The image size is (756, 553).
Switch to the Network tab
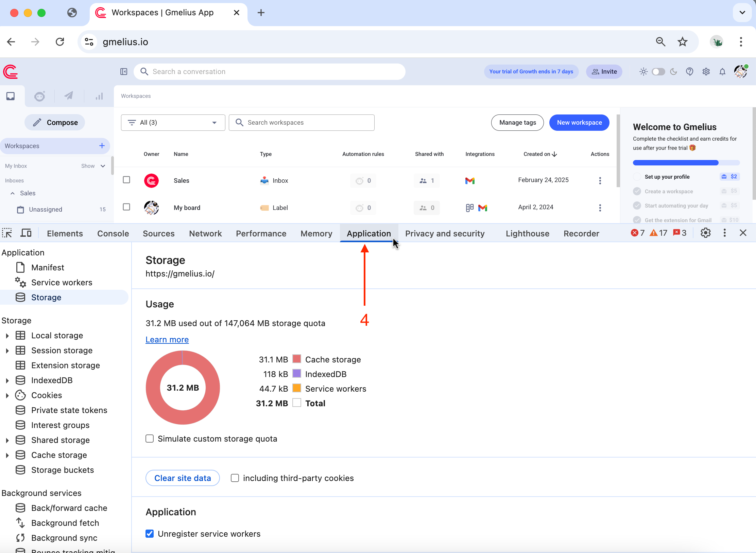tap(205, 233)
